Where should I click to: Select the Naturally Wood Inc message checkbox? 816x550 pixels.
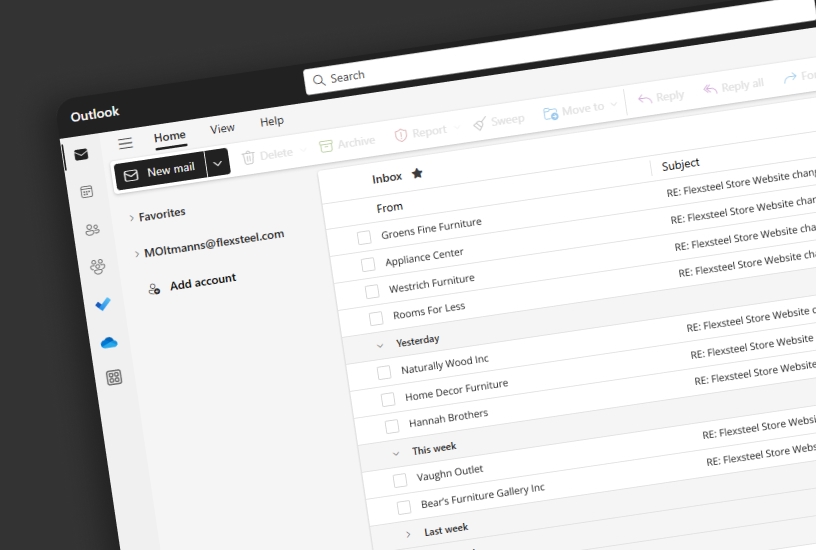(x=384, y=373)
